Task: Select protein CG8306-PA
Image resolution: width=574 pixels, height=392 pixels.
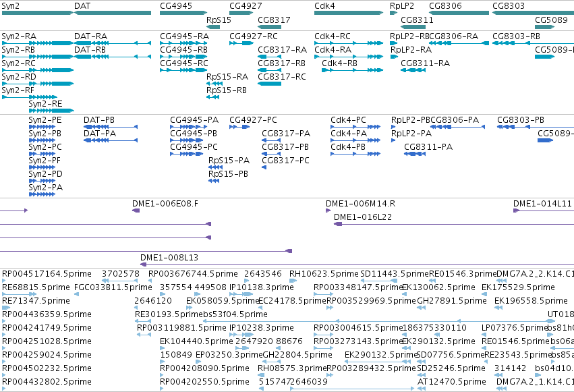Action: (x=455, y=120)
